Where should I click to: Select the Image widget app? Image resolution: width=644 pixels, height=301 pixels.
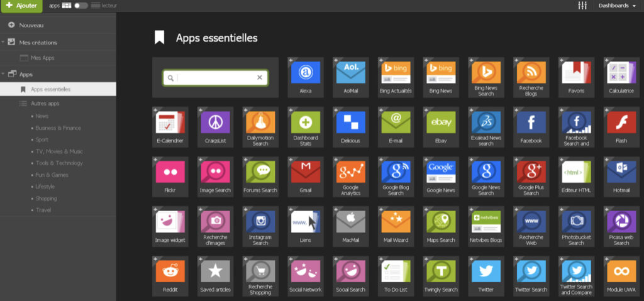[x=170, y=226]
